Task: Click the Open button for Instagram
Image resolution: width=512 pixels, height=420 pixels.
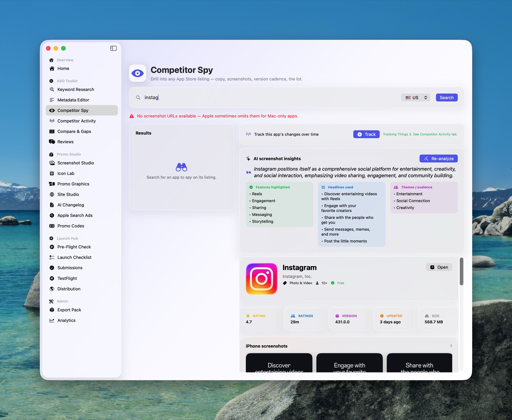Action: [439, 267]
